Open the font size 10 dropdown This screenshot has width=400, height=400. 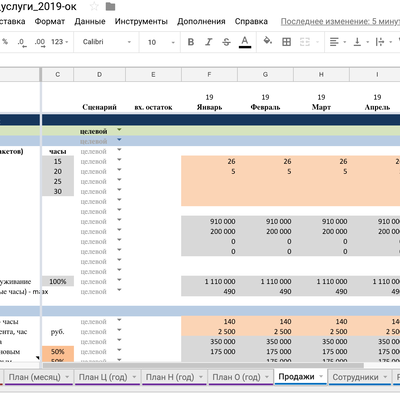click(x=161, y=42)
